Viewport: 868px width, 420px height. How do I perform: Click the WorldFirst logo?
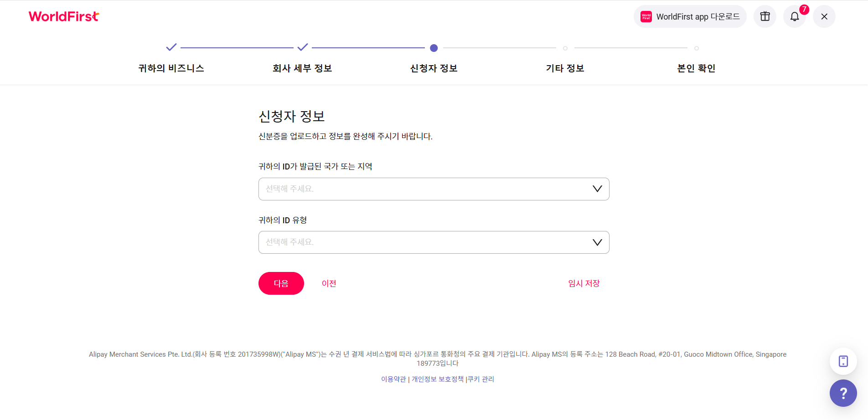[x=64, y=16]
